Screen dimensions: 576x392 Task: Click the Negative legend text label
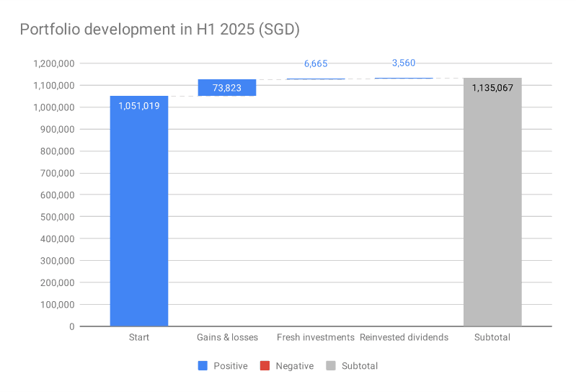[x=294, y=366]
